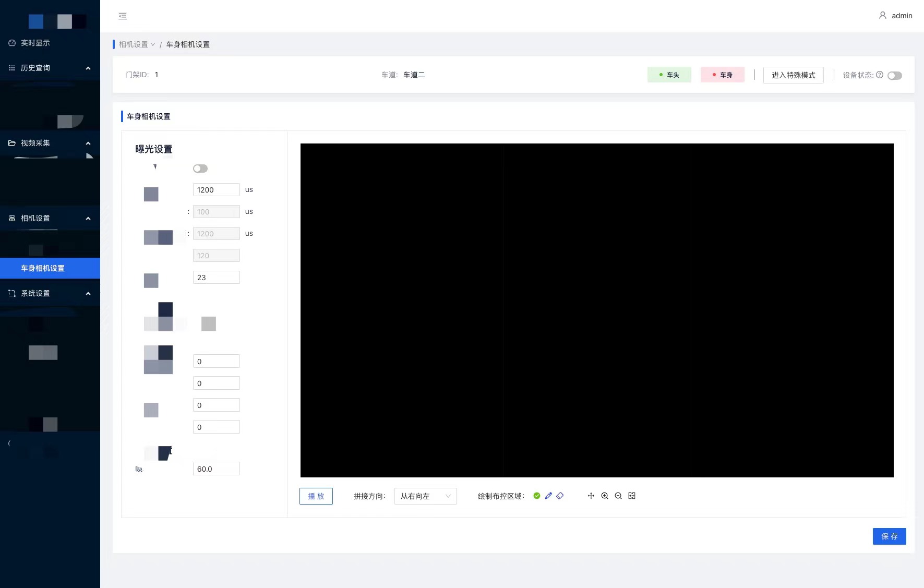Image resolution: width=924 pixels, height=588 pixels.
Task: Click the input field with value 60.0
Action: (x=217, y=469)
